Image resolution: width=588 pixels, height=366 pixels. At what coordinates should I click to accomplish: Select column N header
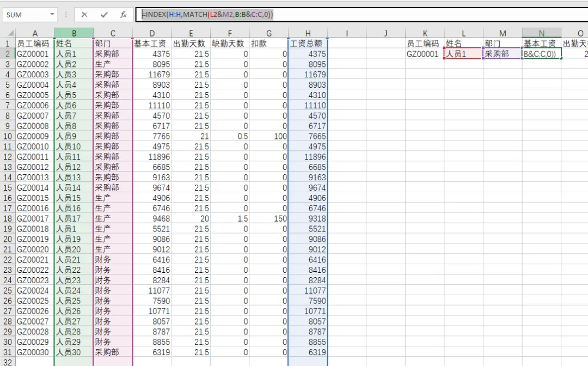coord(542,33)
